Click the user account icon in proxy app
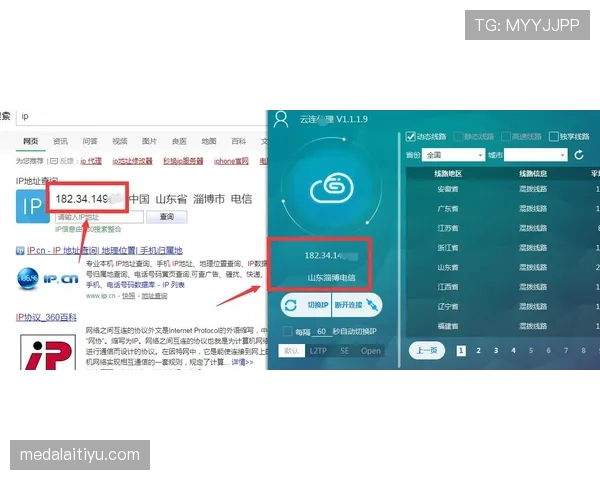 pos(281,119)
